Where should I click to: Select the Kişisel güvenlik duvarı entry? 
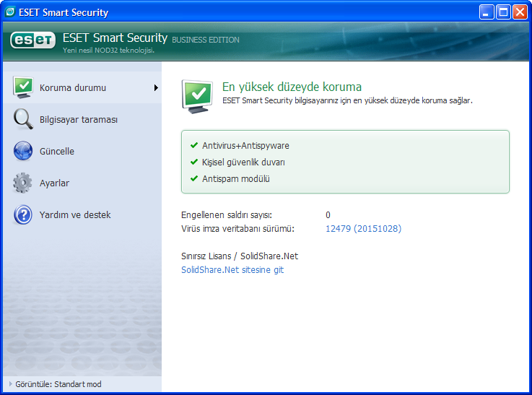pyautogui.click(x=243, y=162)
